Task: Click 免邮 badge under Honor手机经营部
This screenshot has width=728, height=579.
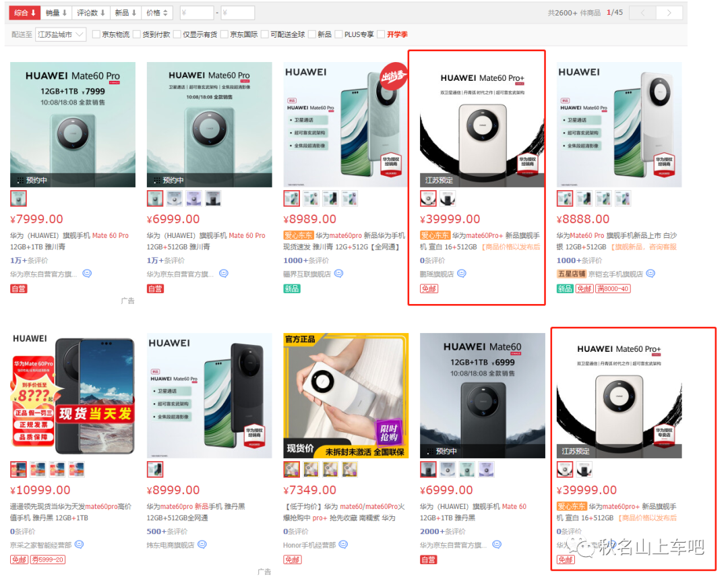Action: (x=292, y=559)
